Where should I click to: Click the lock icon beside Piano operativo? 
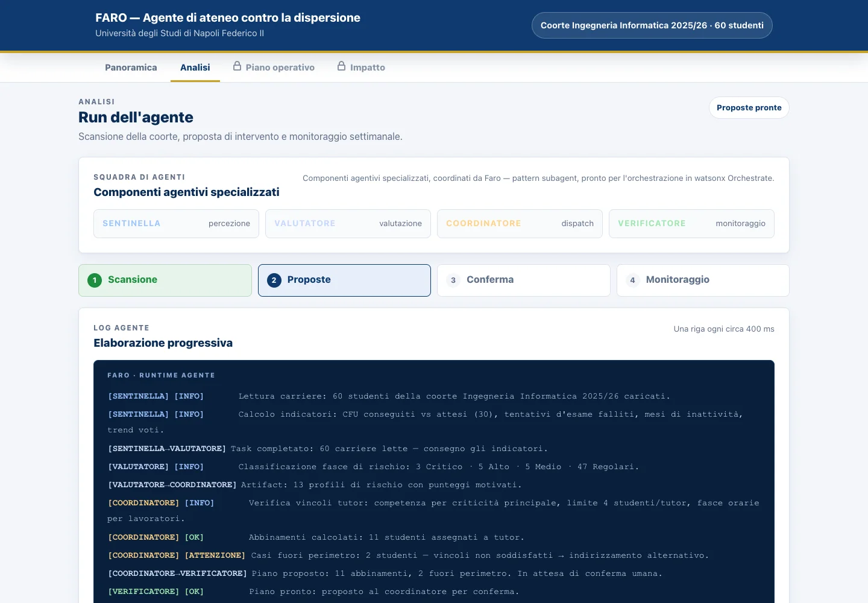[x=237, y=66]
